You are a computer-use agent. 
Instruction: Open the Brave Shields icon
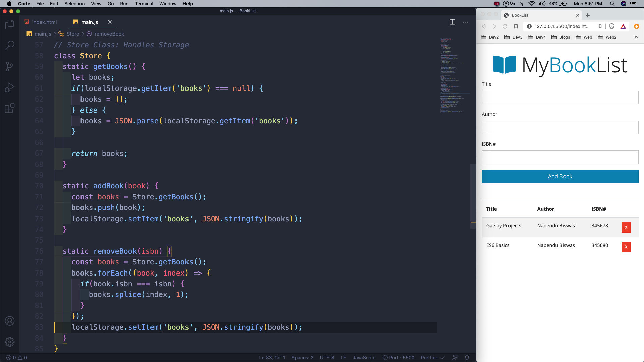[x=612, y=26]
